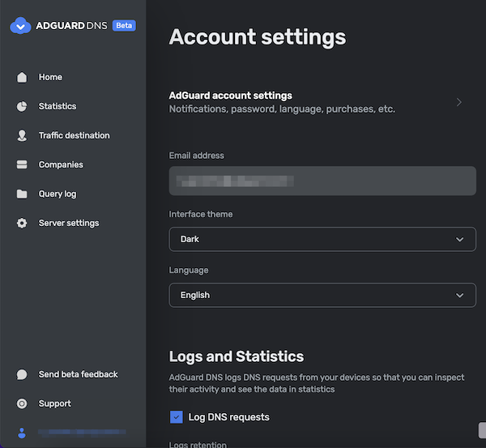Click the Query log folder icon
The image size is (486, 448).
tap(22, 194)
